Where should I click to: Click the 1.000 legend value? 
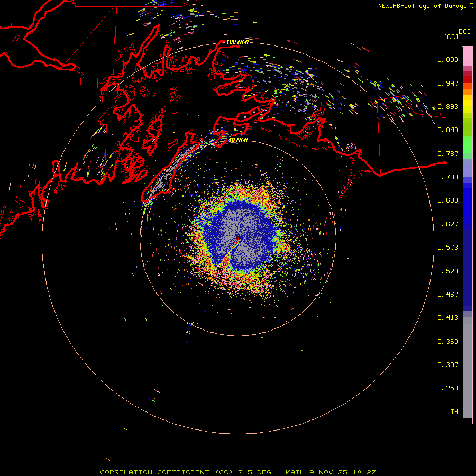click(448, 59)
